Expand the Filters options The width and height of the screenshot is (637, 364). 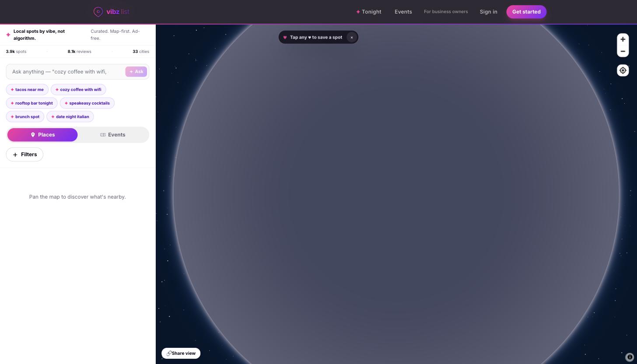click(x=24, y=154)
